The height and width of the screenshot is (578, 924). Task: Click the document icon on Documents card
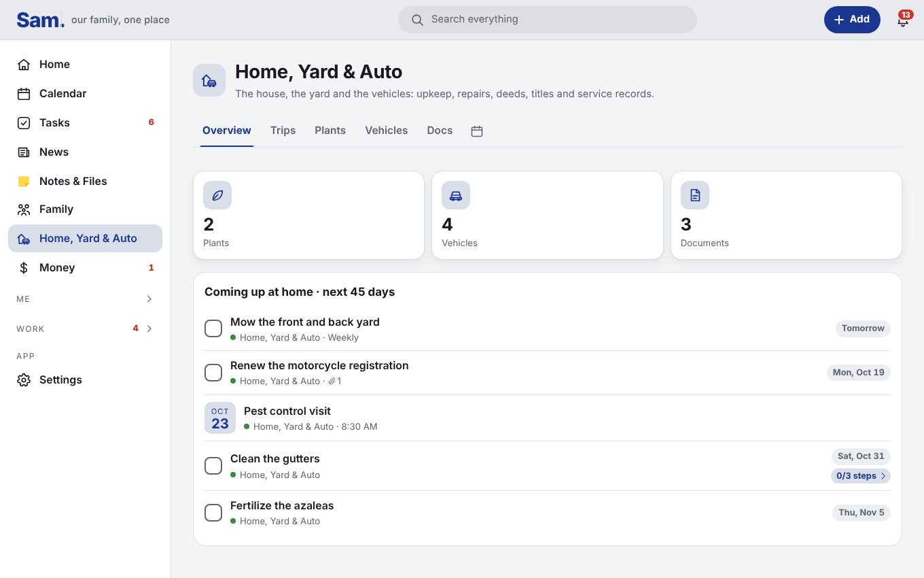695,195
